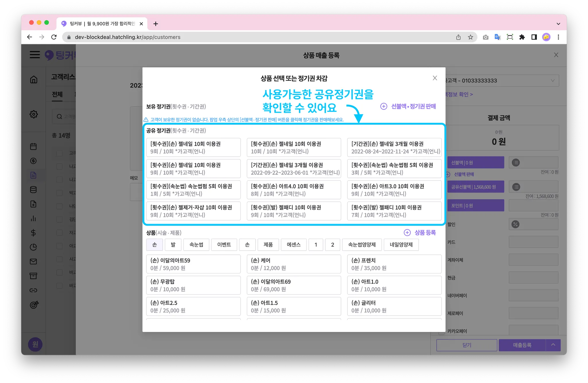Open the hamburger menu icon
The height and width of the screenshot is (383, 588).
click(35, 55)
